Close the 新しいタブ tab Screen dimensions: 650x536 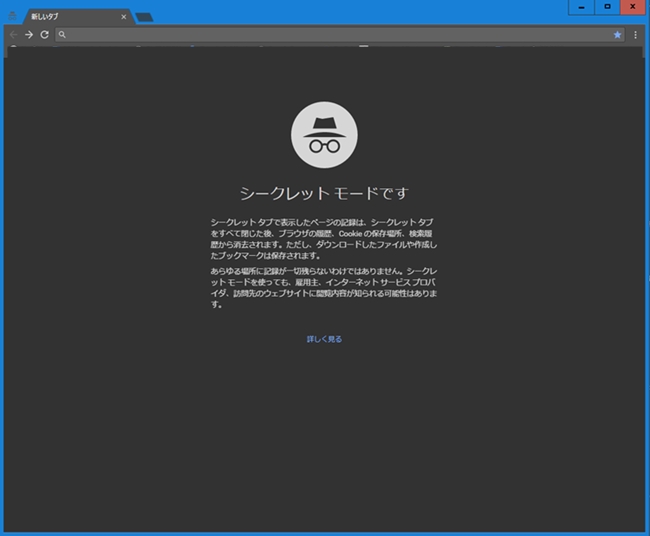point(123,17)
